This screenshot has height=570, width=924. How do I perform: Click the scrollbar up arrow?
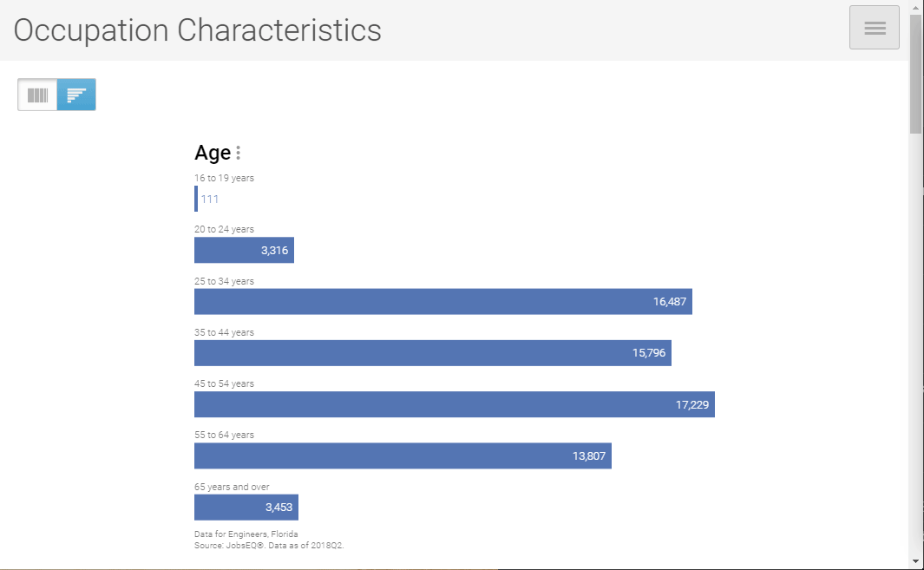click(915, 6)
